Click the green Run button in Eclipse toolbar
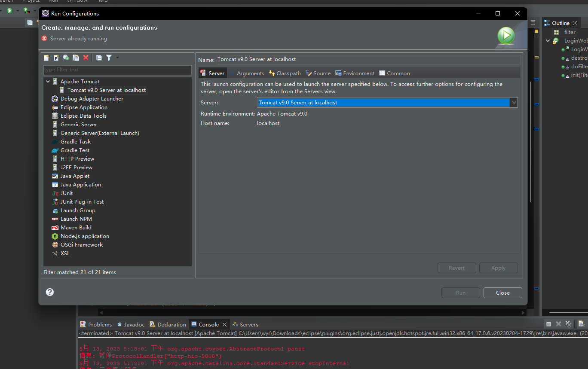 click(x=9, y=10)
